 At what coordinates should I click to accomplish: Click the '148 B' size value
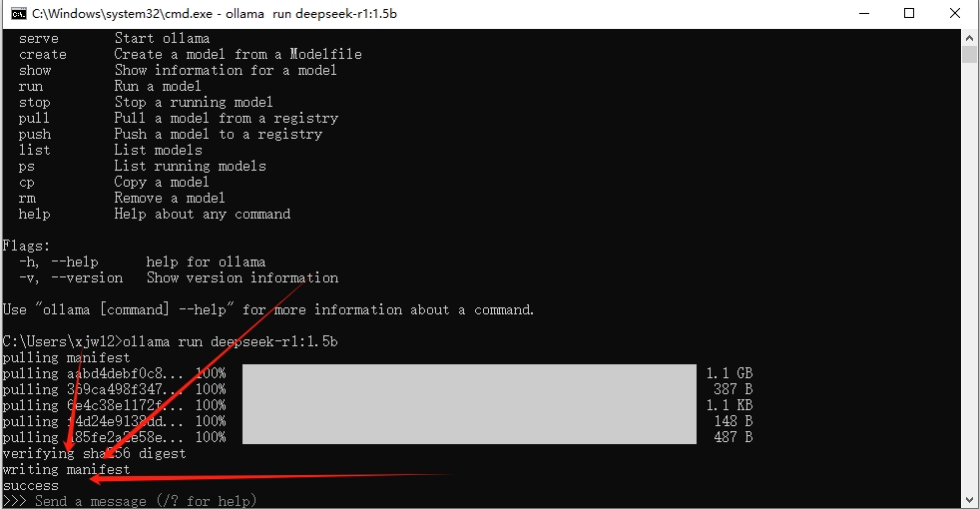(734, 421)
